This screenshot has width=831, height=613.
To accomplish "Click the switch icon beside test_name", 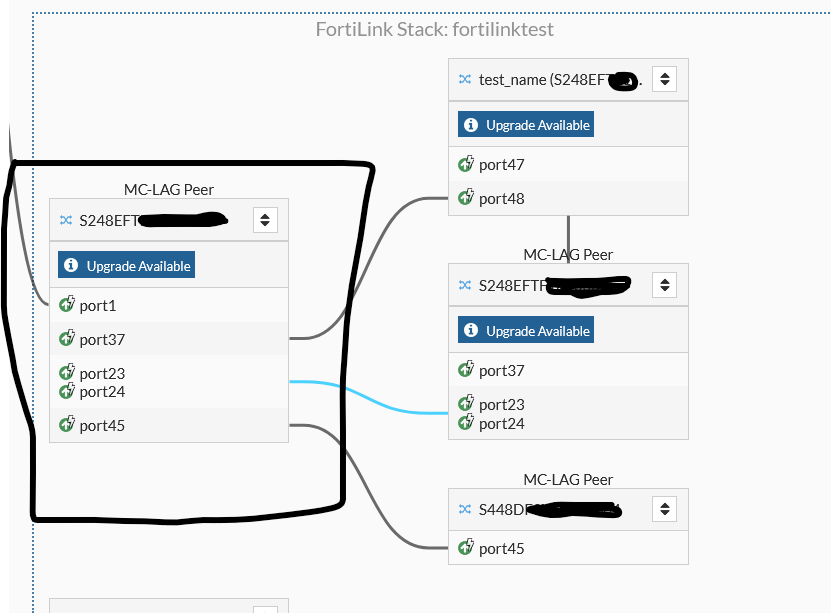I will click(x=465, y=79).
